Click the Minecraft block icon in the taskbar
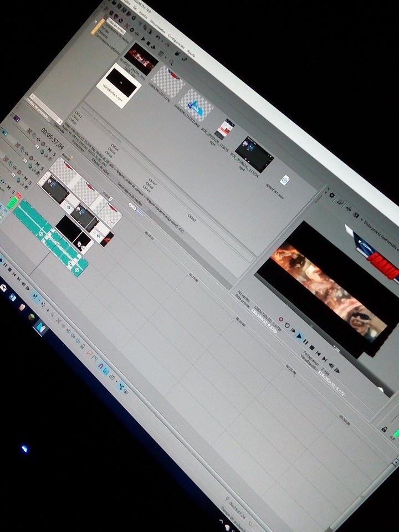This screenshot has height=532, width=399. [32, 317]
